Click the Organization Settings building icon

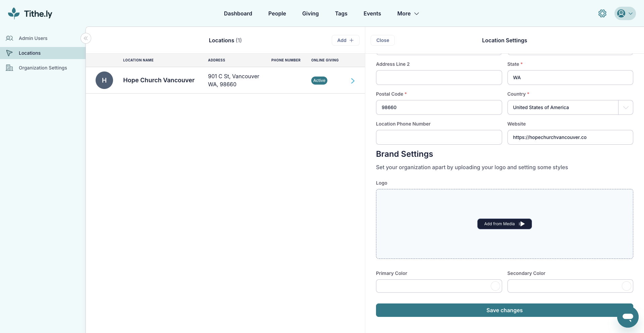point(9,68)
